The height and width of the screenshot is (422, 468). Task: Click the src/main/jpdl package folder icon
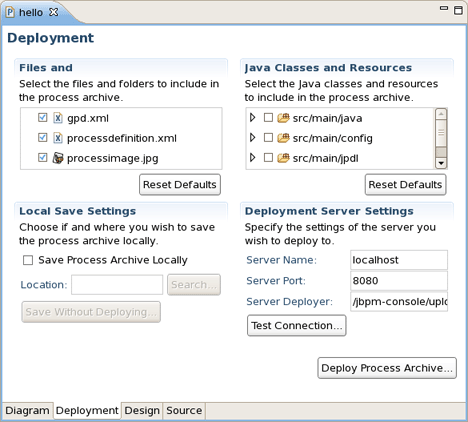pos(283,158)
